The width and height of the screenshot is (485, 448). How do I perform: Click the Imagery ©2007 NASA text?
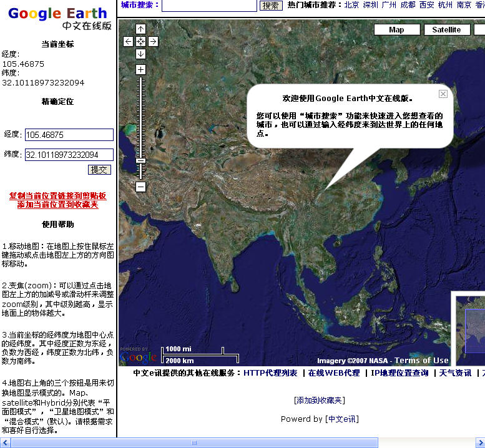pos(352,361)
